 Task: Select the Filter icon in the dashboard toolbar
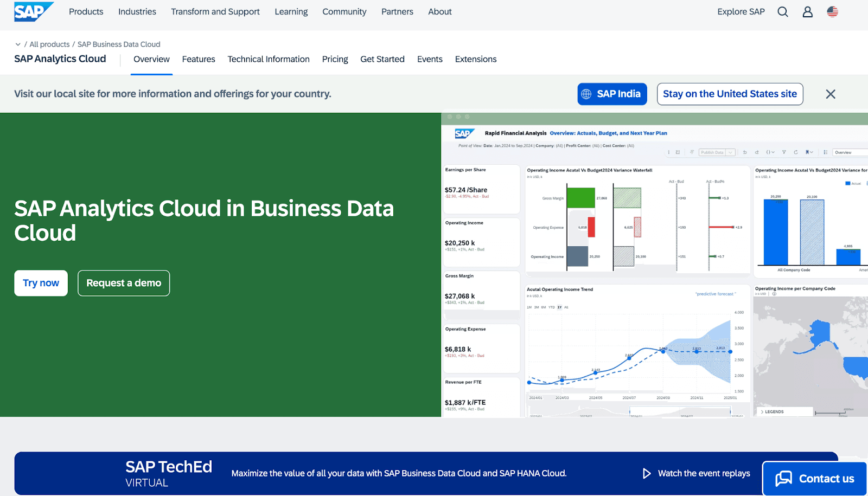click(x=784, y=152)
